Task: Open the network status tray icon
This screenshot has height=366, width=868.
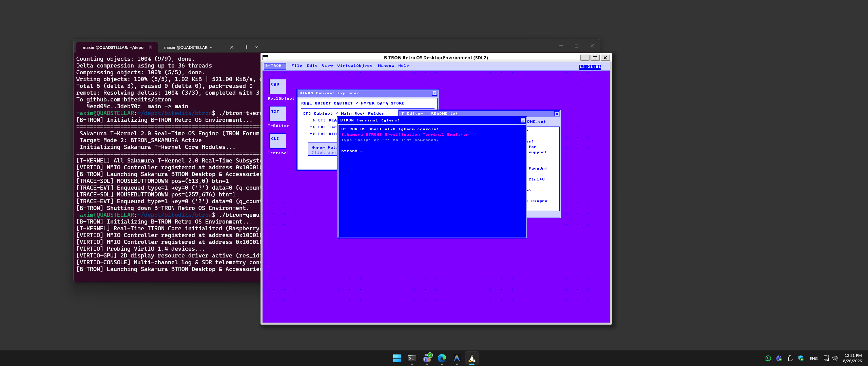Action: [826, 358]
